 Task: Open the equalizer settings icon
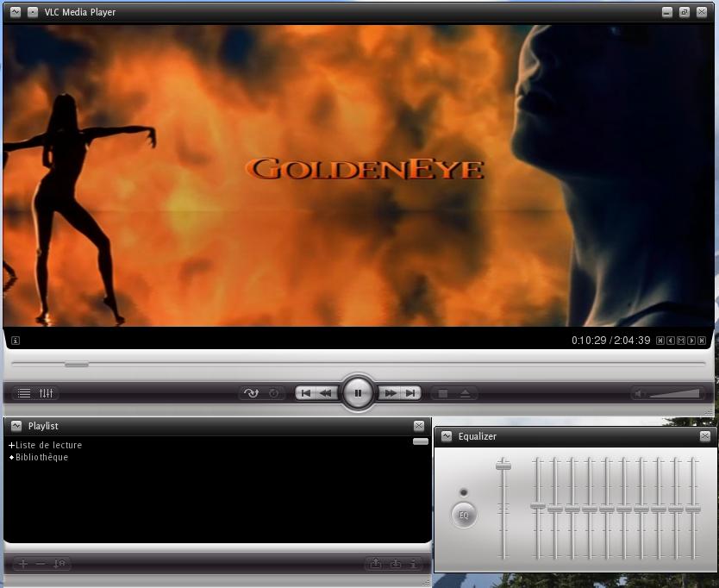tap(47, 393)
